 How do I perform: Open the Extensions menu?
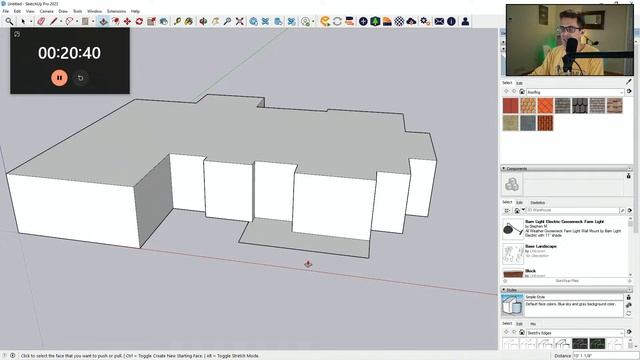(x=116, y=11)
